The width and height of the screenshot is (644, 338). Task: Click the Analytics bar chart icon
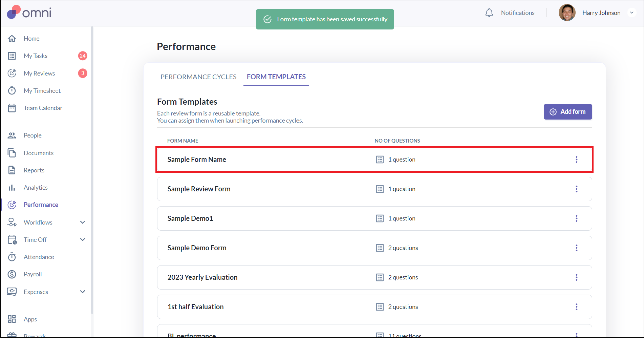coord(12,188)
